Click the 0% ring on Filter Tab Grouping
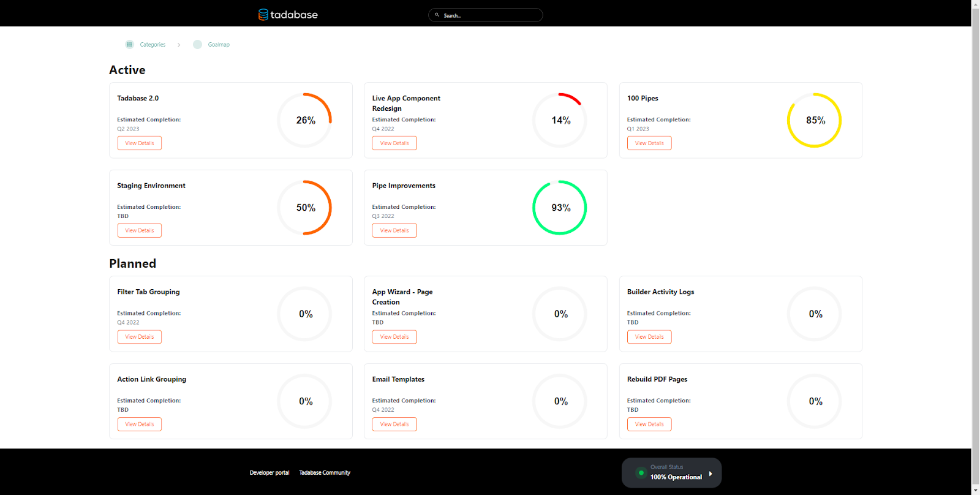Viewport: 980px width, 495px height. (305, 314)
